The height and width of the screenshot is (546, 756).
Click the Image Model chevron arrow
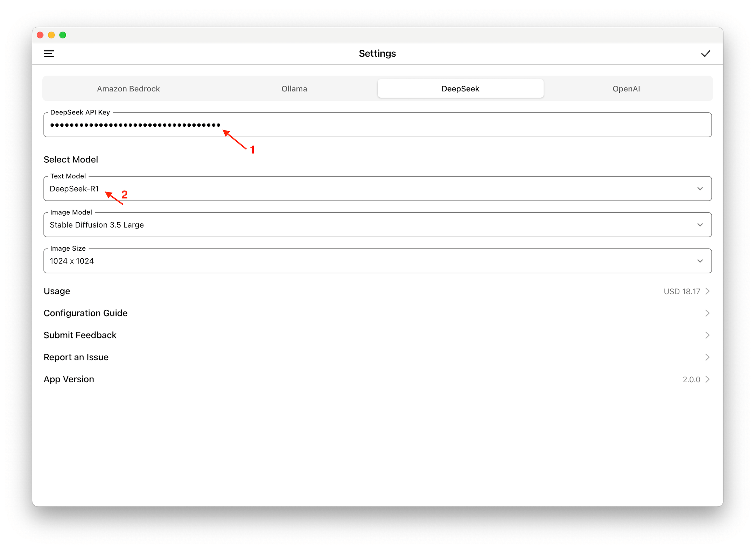700,225
